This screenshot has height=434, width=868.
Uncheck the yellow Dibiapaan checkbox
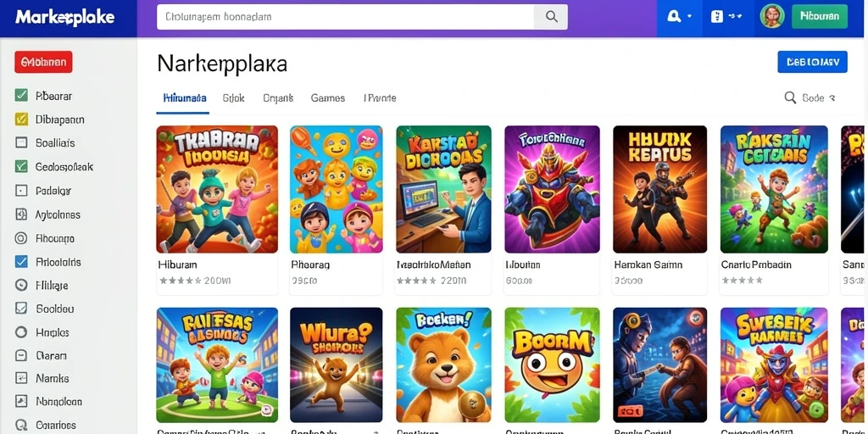pyautogui.click(x=21, y=119)
